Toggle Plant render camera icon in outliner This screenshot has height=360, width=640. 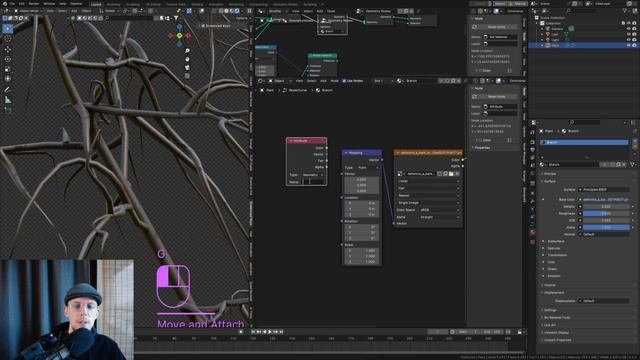pos(634,45)
